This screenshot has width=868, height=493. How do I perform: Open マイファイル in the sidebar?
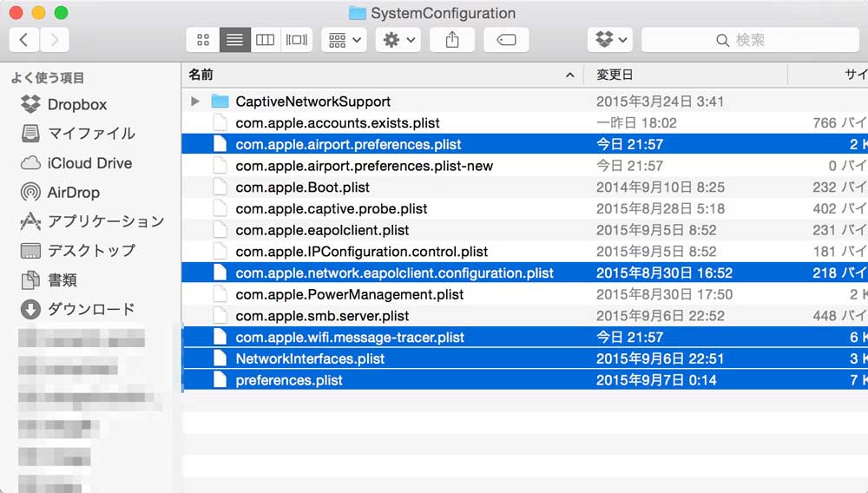click(x=77, y=134)
